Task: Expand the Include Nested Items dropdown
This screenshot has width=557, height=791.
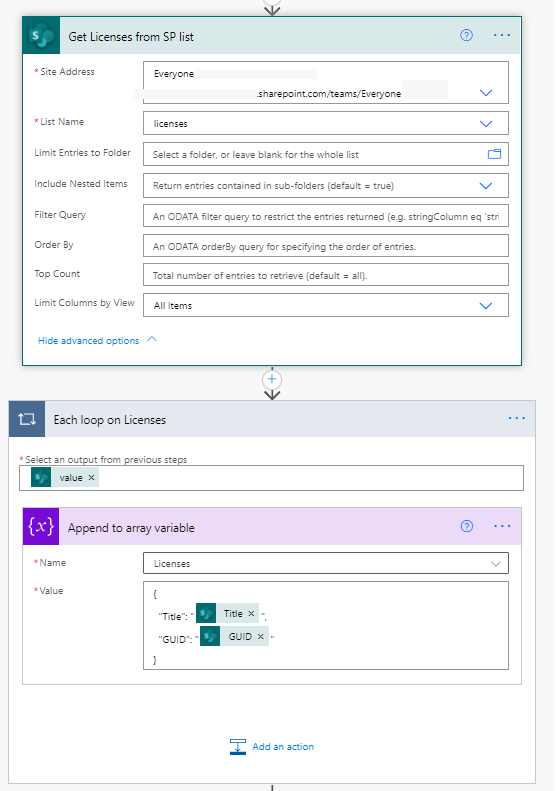Action: [x=486, y=186]
